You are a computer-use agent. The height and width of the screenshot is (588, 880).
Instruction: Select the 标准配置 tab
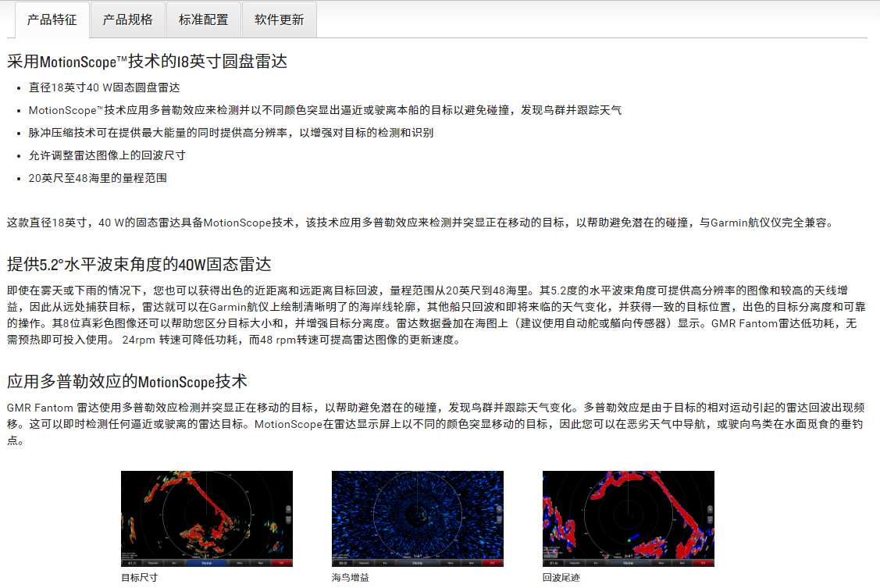pos(203,20)
